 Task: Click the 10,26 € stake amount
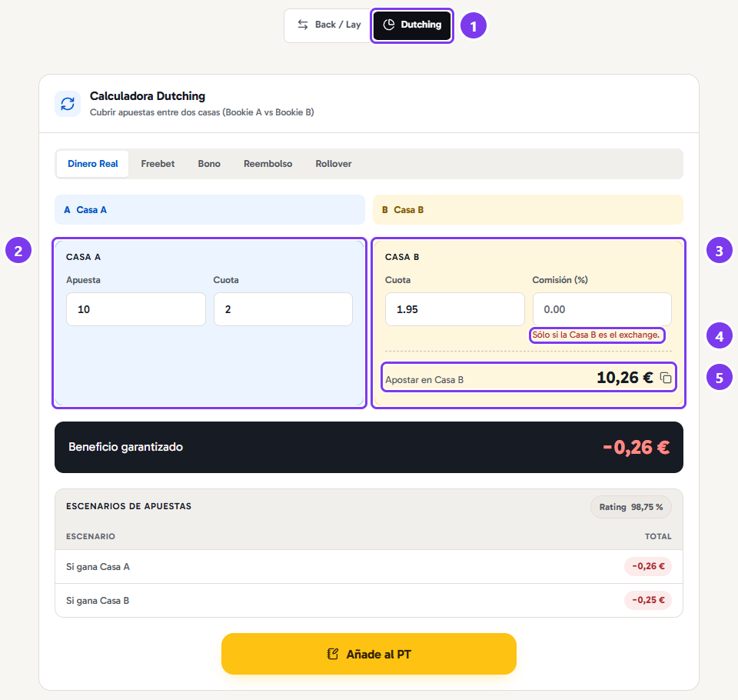coord(624,378)
